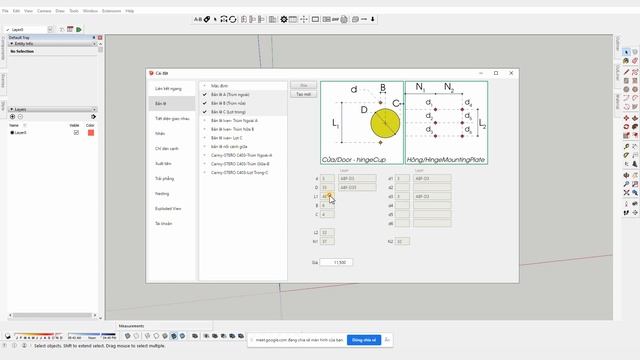Choose the Polygon tool
Image resolution: width=640 pixels, height=360 pixels.
coord(635,89)
